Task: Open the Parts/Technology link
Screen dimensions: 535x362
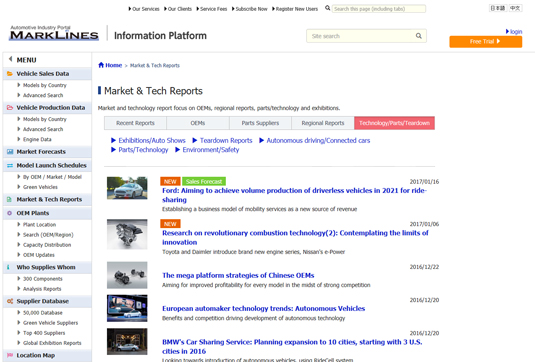Action: [x=143, y=149]
